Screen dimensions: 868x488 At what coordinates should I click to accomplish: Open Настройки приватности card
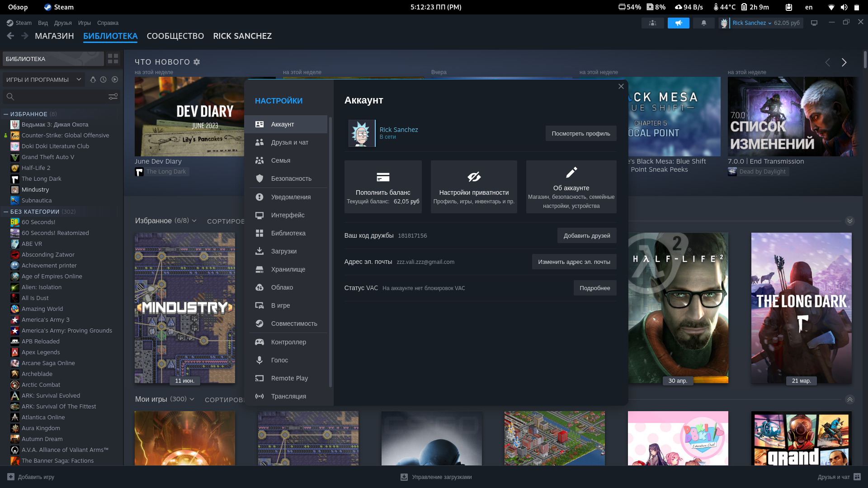click(x=474, y=187)
